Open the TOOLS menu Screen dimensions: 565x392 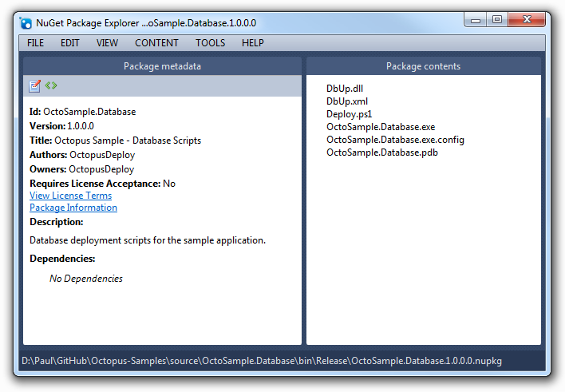[211, 43]
